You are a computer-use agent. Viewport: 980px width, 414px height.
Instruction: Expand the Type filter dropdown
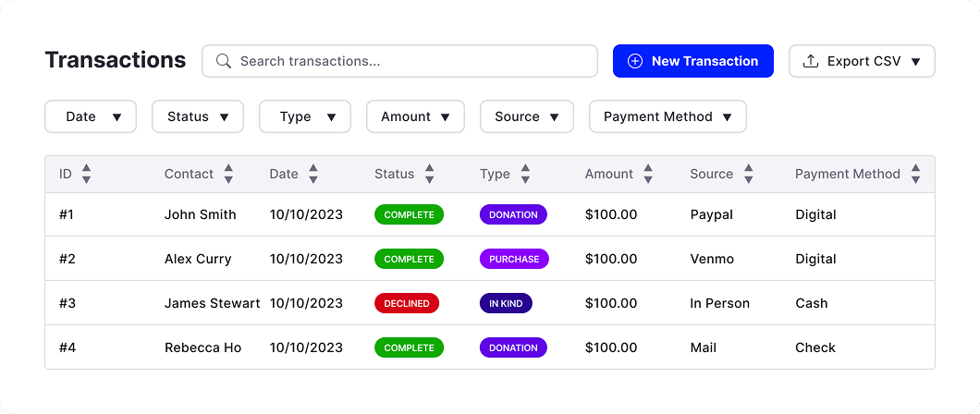[305, 116]
